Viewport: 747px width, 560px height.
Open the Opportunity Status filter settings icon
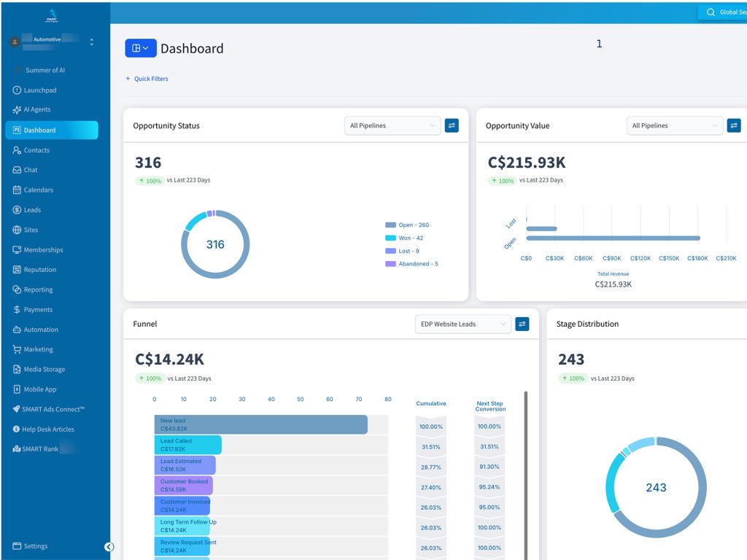452,125
